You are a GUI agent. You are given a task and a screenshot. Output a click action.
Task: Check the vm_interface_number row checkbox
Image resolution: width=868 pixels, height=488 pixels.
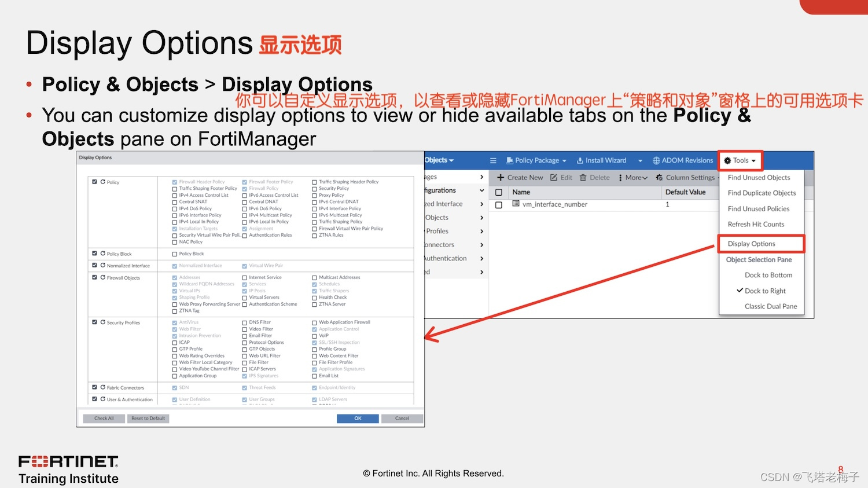499,205
